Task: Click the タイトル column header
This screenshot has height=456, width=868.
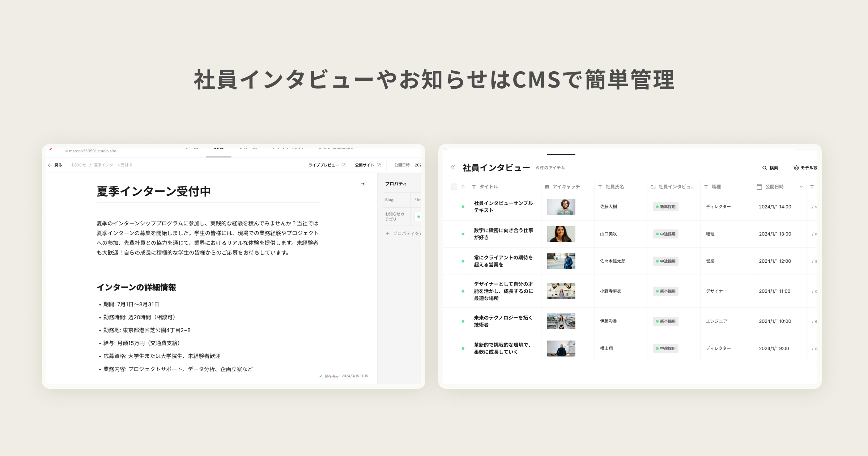Action: pyautogui.click(x=489, y=187)
